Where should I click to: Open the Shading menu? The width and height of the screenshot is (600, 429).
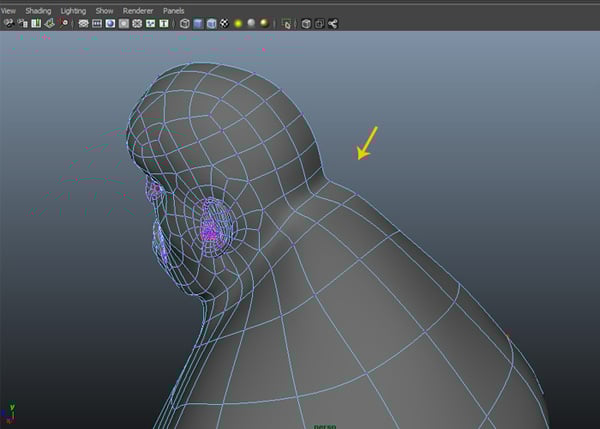(38, 10)
